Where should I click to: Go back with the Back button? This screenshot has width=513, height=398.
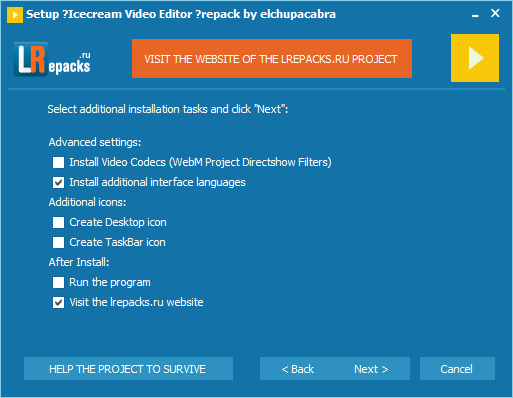coord(297,369)
